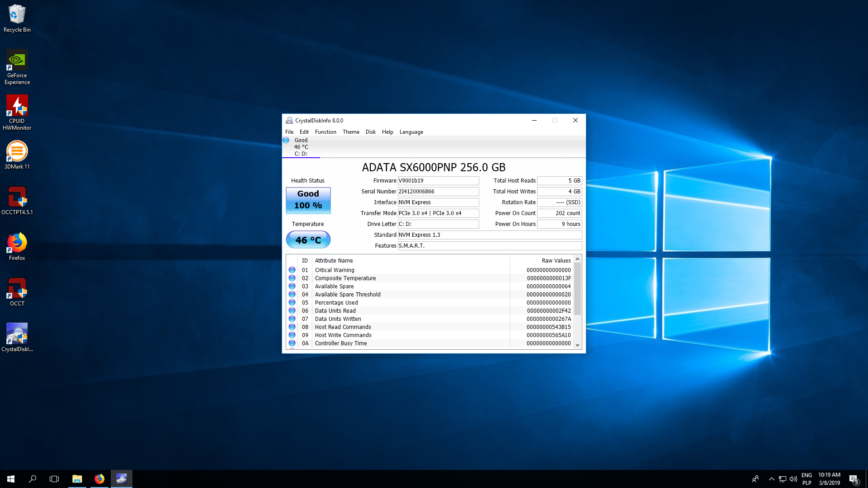The height and width of the screenshot is (488, 868).
Task: Click the Drive Letter field
Action: point(438,224)
